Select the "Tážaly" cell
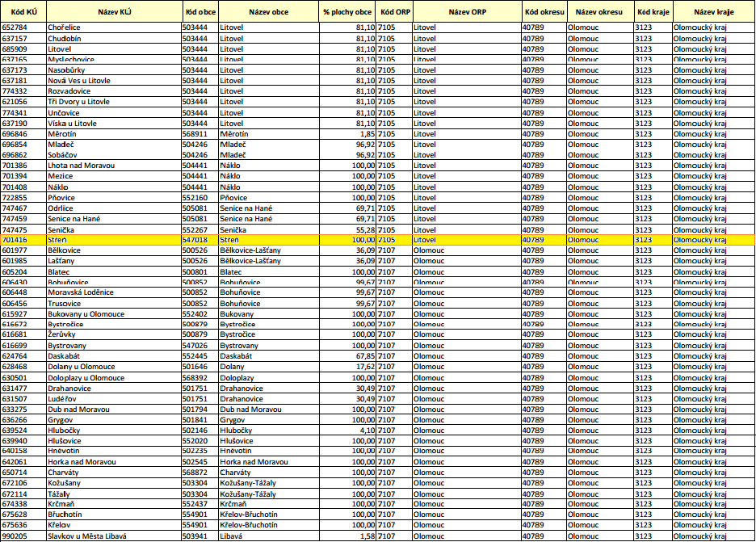The width and height of the screenshot is (756, 542). click(x=114, y=494)
